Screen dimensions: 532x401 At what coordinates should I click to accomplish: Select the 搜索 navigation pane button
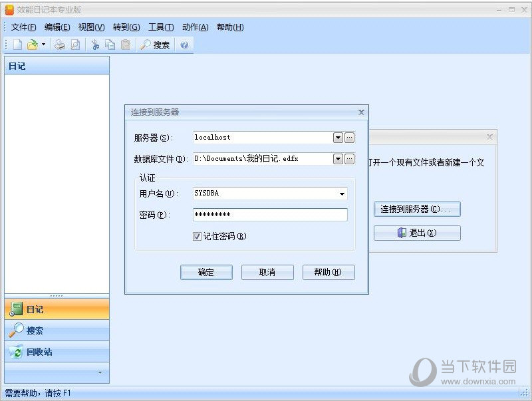click(57, 331)
